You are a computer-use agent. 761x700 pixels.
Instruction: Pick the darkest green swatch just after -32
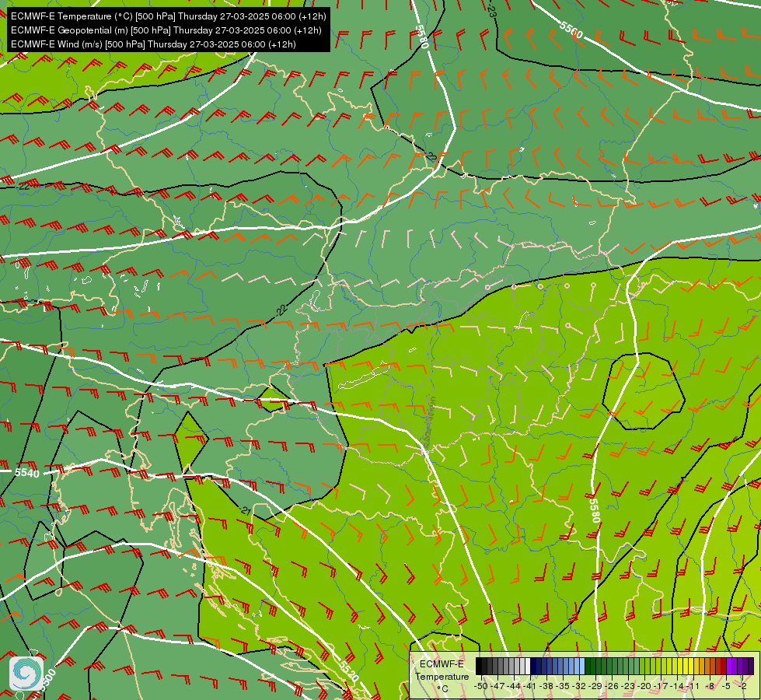coord(588,666)
